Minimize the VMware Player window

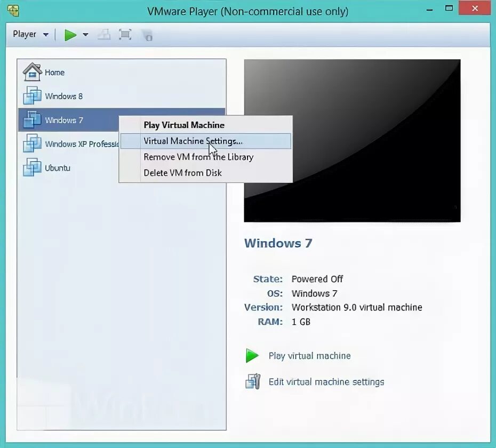[429, 9]
